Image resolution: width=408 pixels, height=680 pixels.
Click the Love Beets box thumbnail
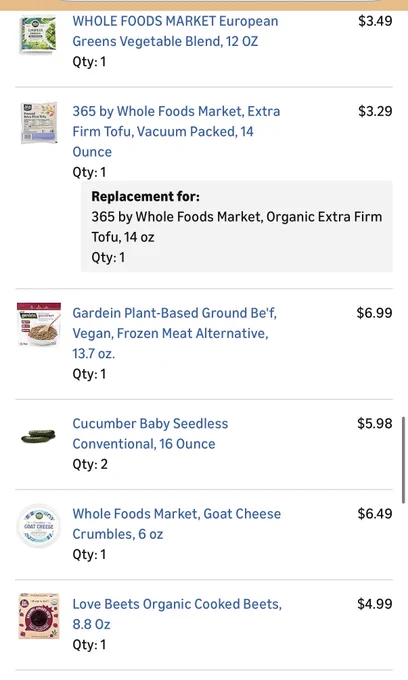click(x=39, y=616)
